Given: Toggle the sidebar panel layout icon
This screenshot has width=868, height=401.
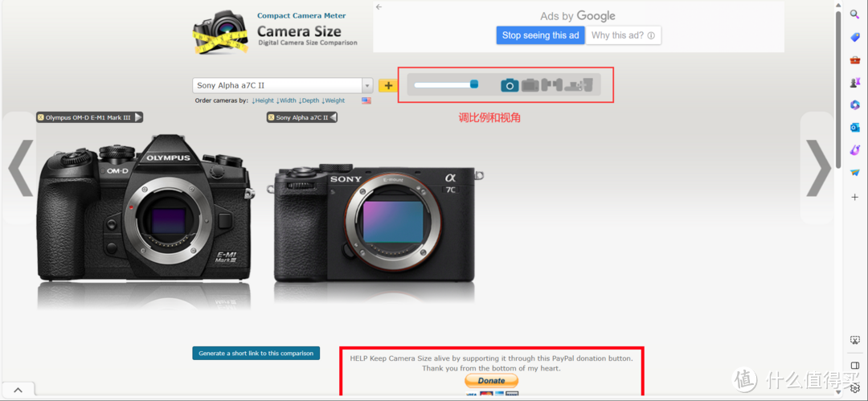Looking at the screenshot, I should click(x=854, y=366).
